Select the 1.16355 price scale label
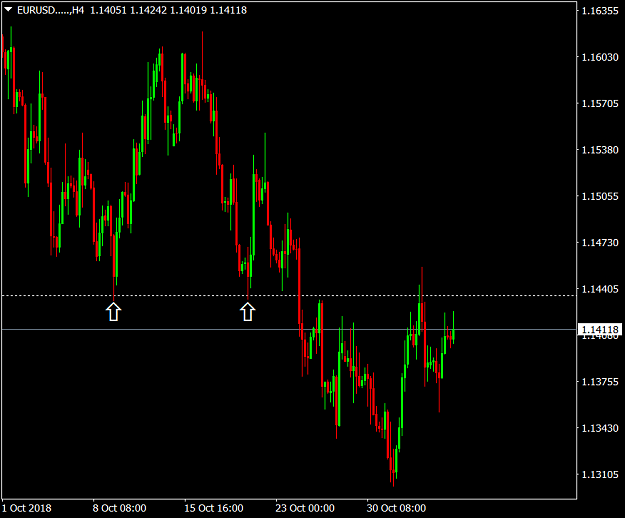Image resolution: width=625 pixels, height=518 pixels. [600, 11]
